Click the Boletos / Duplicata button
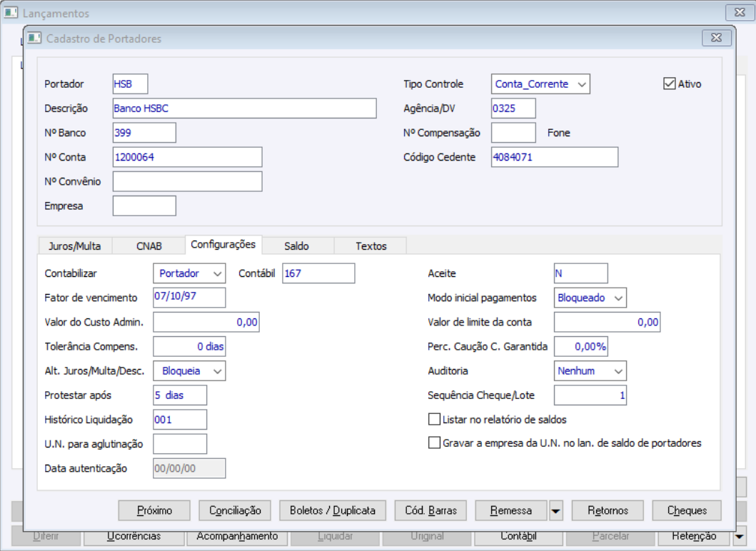The image size is (756, 551). click(333, 510)
